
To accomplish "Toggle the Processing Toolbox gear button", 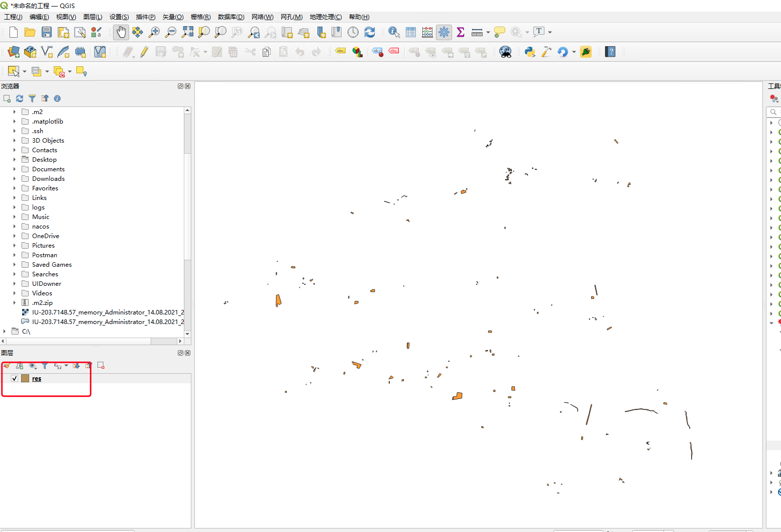I will pyautogui.click(x=444, y=33).
